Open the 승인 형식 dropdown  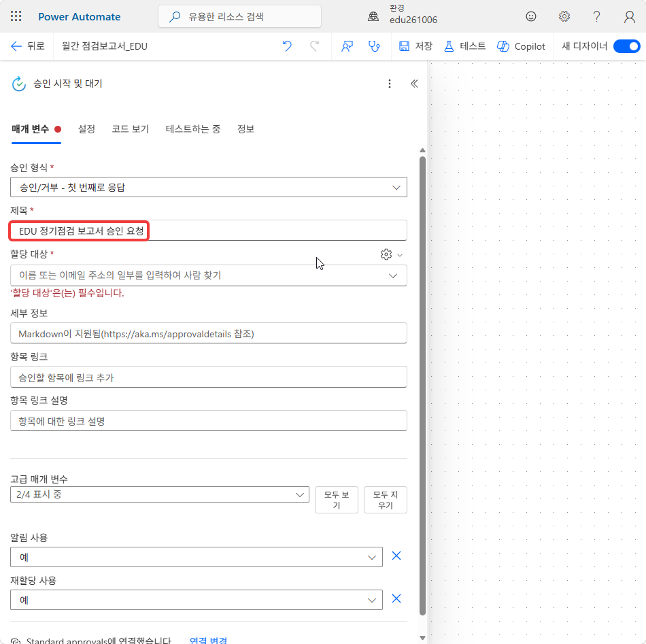(209, 187)
